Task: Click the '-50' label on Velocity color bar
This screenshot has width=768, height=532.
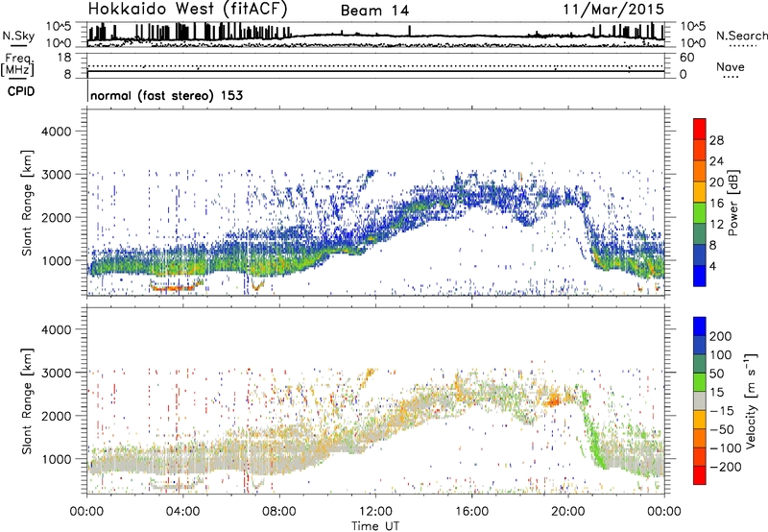Action: tap(722, 430)
